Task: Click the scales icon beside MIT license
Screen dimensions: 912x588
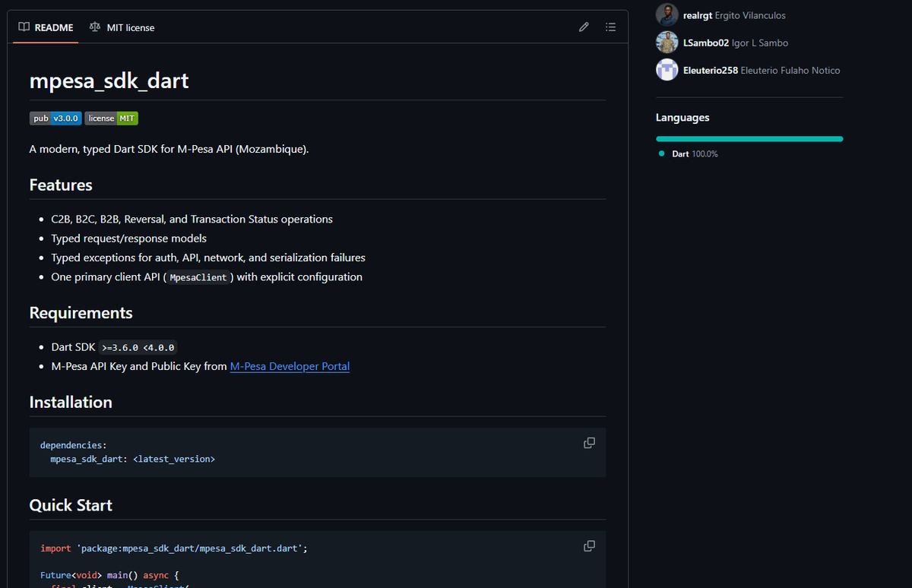Action: point(94,27)
